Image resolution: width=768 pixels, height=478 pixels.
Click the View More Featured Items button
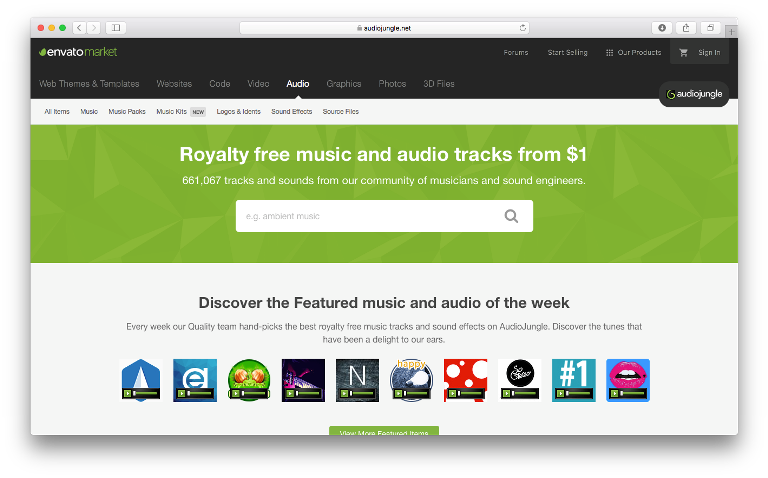[384, 431]
